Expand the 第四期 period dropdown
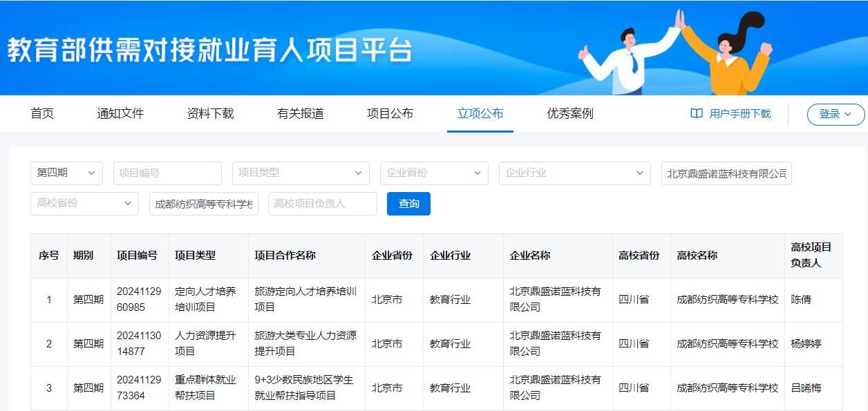This screenshot has height=411, width=868. [x=66, y=173]
